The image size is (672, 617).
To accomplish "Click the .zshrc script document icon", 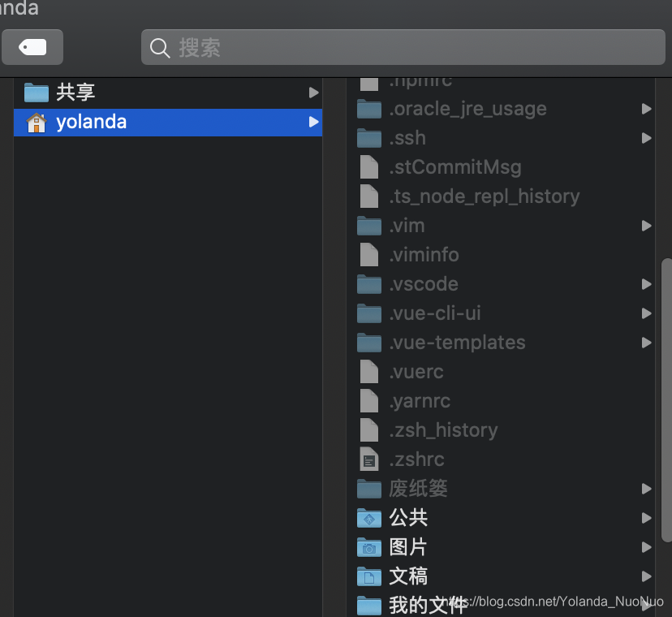I will pyautogui.click(x=369, y=460).
